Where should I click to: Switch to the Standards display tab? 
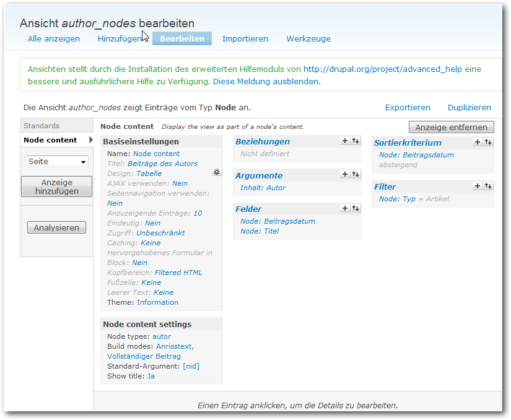[42, 126]
